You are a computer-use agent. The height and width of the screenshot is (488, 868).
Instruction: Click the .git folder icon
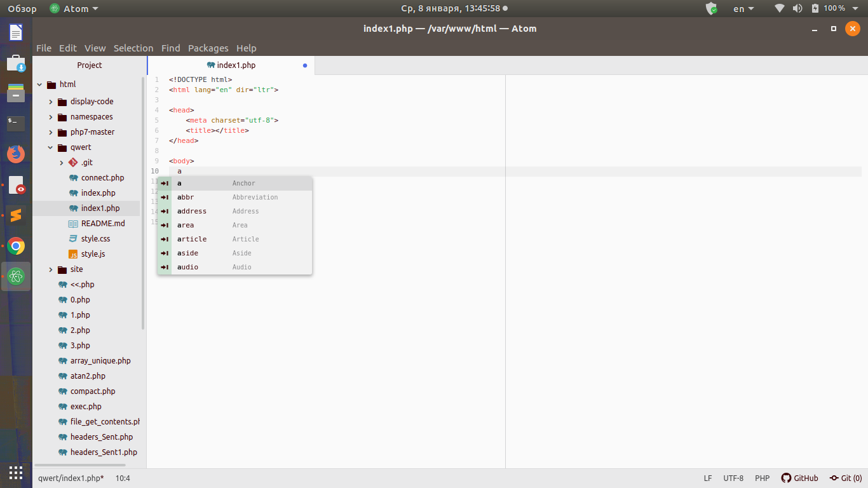point(73,163)
